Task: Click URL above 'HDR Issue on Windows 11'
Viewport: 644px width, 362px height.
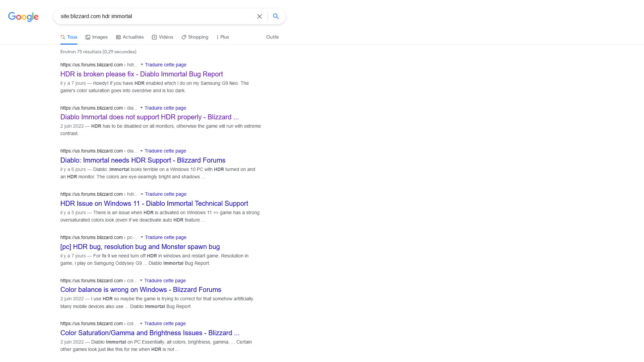Action: coord(99,194)
